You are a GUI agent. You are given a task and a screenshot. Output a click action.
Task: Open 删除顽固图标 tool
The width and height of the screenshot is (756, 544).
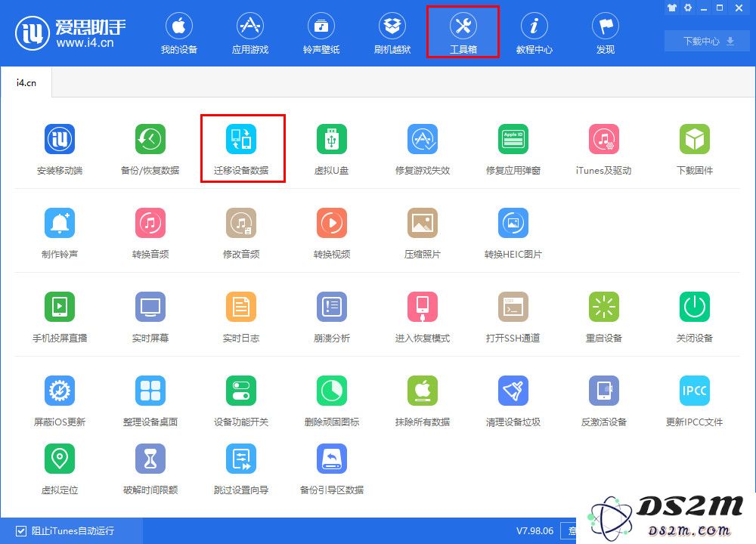pyautogui.click(x=332, y=391)
